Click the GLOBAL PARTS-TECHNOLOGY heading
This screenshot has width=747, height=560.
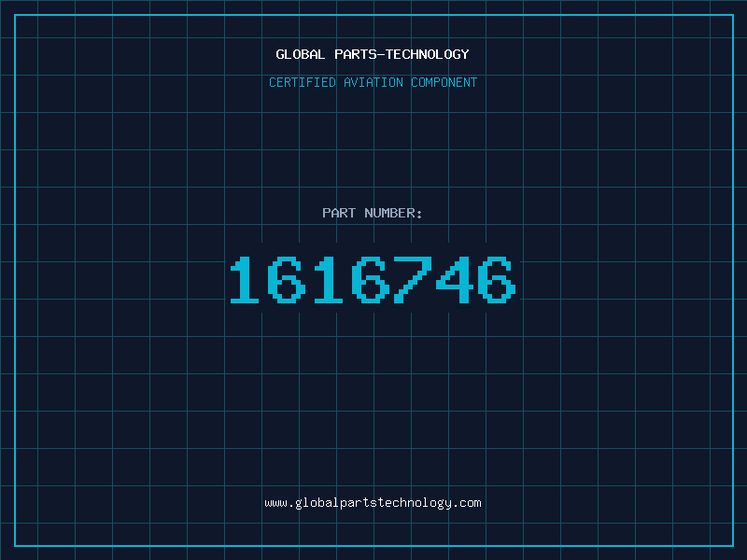[373, 54]
